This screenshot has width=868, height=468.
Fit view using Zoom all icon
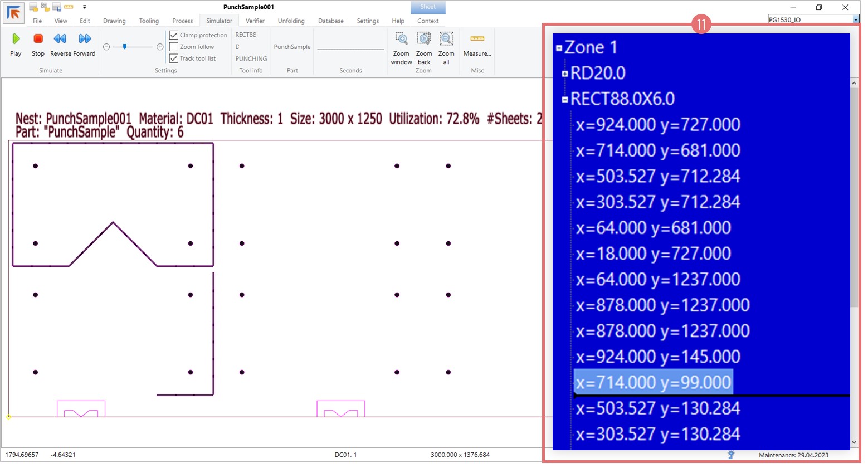[x=446, y=39]
